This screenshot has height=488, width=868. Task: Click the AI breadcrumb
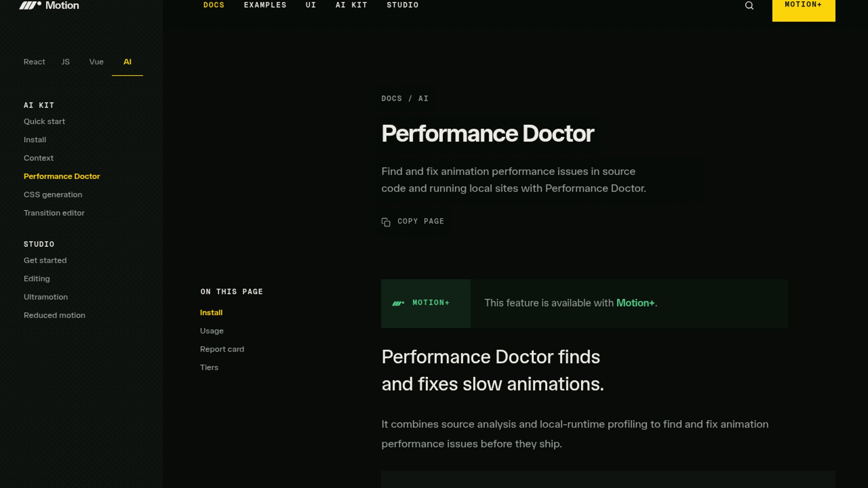tap(423, 99)
